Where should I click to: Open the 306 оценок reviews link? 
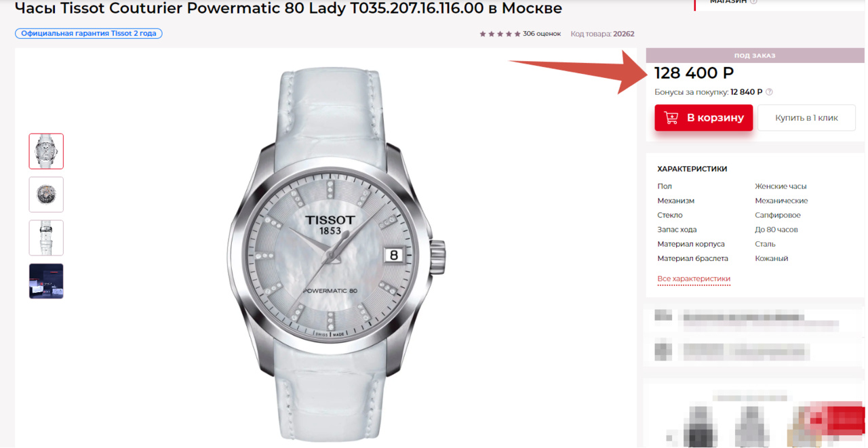point(542,34)
